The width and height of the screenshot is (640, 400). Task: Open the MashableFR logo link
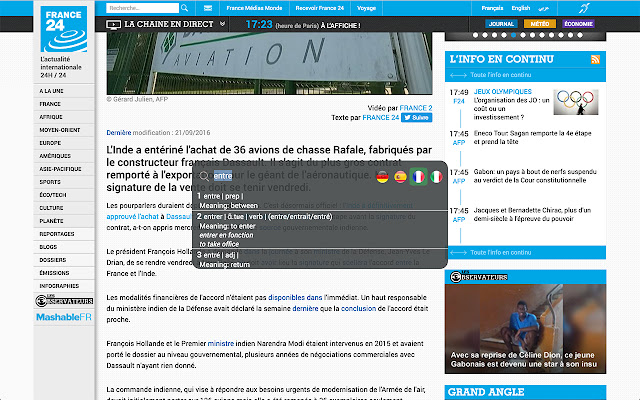pos(64,317)
